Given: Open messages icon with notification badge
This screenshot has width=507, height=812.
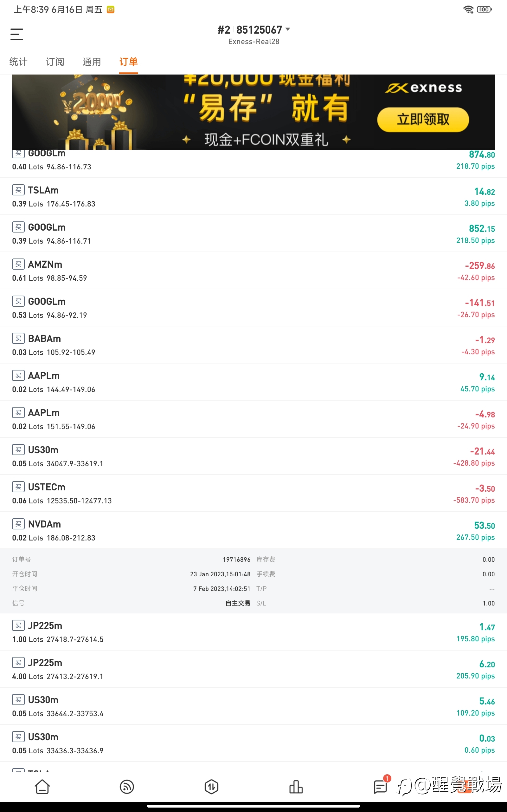Looking at the screenshot, I should [x=381, y=785].
